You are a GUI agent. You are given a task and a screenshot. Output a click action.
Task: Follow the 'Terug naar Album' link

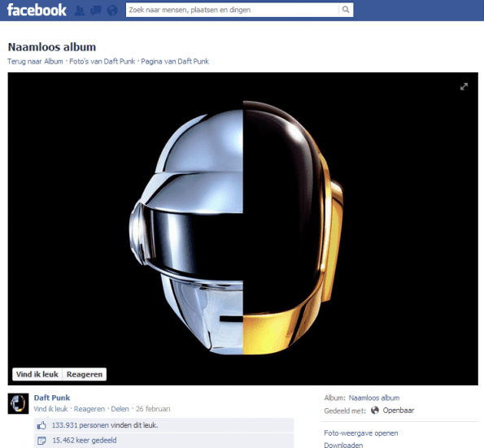pos(35,62)
